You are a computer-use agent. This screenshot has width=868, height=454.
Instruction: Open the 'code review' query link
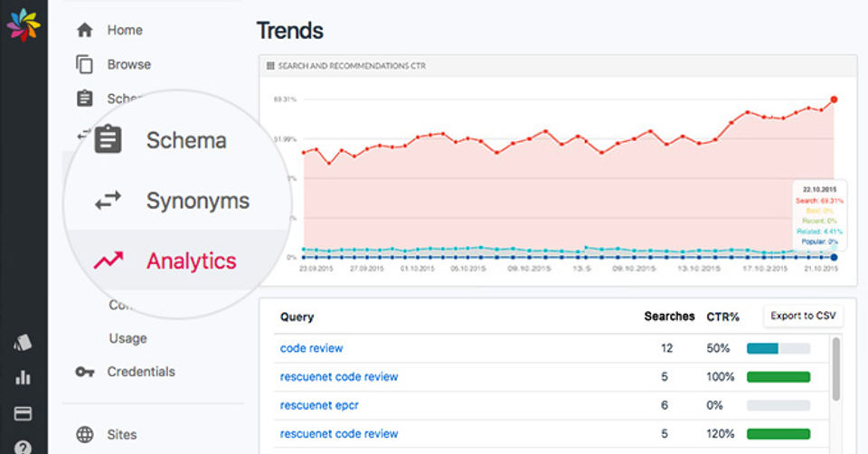coord(311,348)
